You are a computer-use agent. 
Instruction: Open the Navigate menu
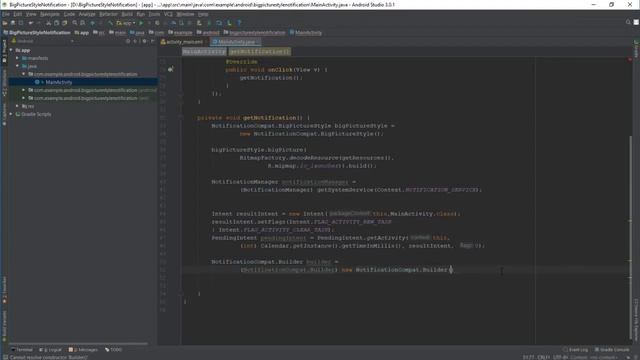tap(49, 14)
